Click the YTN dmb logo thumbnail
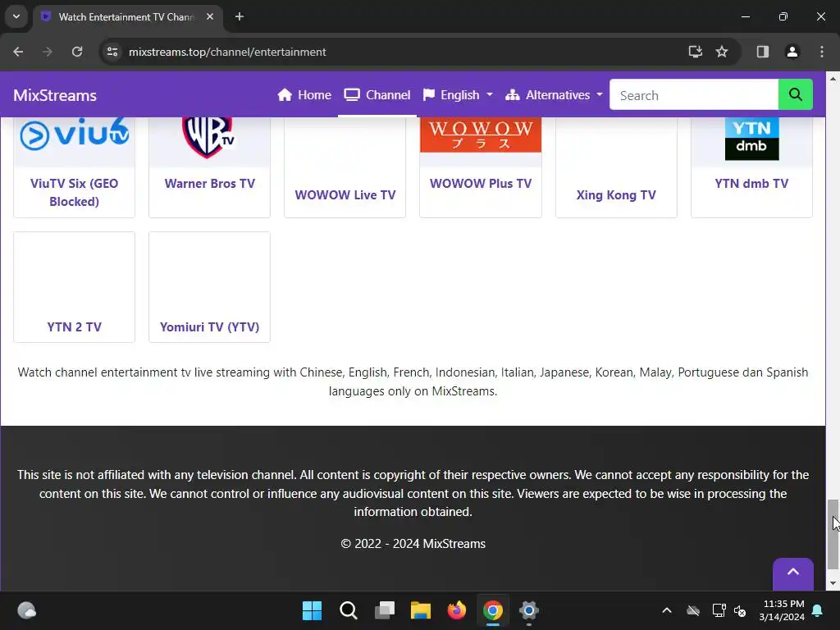This screenshot has width=840, height=630. click(751, 139)
